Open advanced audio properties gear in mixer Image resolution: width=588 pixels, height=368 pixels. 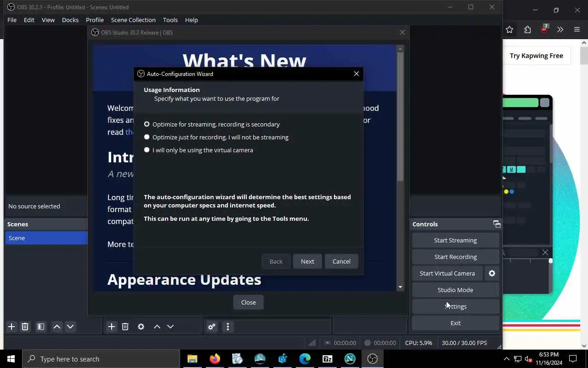[212, 327]
